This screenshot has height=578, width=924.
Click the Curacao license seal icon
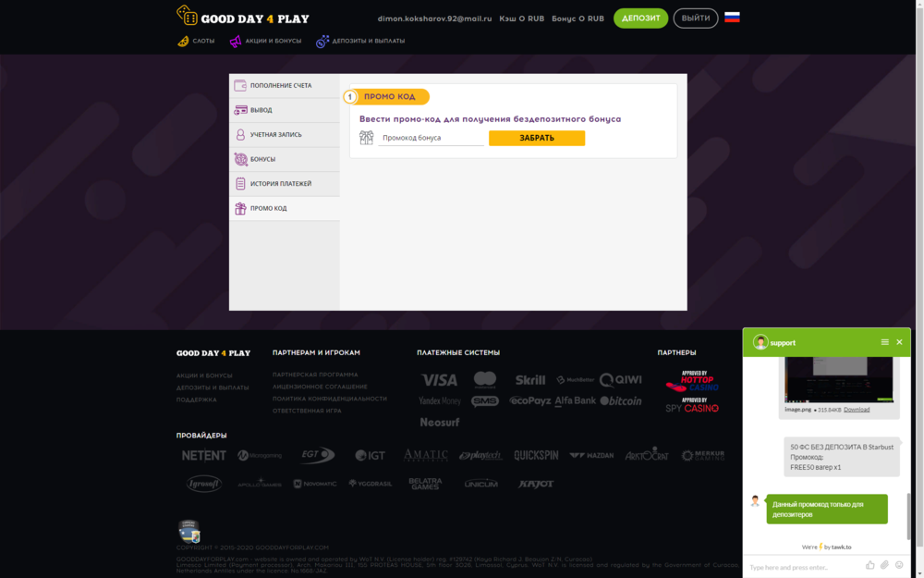coord(189,532)
